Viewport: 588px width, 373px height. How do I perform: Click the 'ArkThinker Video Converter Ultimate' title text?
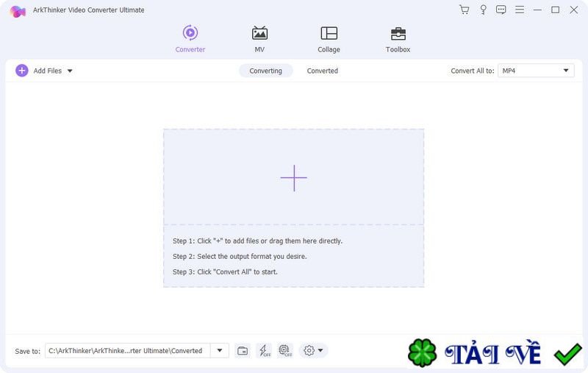[x=88, y=10]
